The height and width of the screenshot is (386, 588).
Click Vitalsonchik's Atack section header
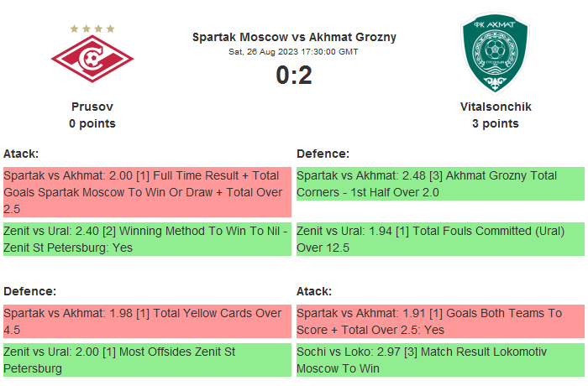tap(314, 291)
